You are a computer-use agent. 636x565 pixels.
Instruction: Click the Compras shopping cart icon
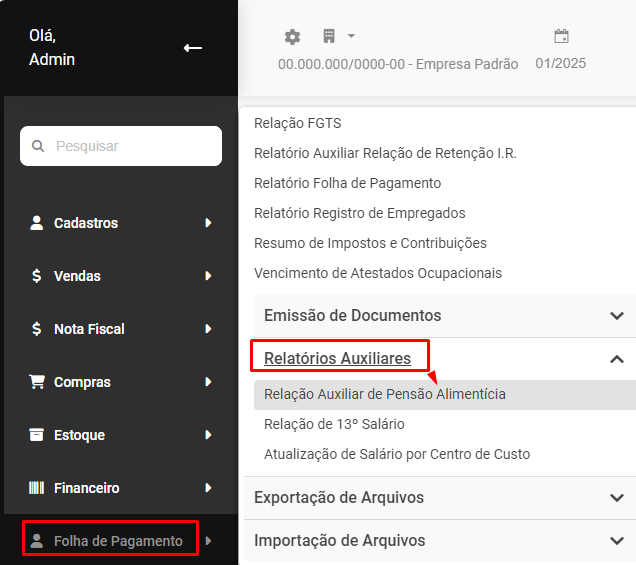click(x=37, y=382)
